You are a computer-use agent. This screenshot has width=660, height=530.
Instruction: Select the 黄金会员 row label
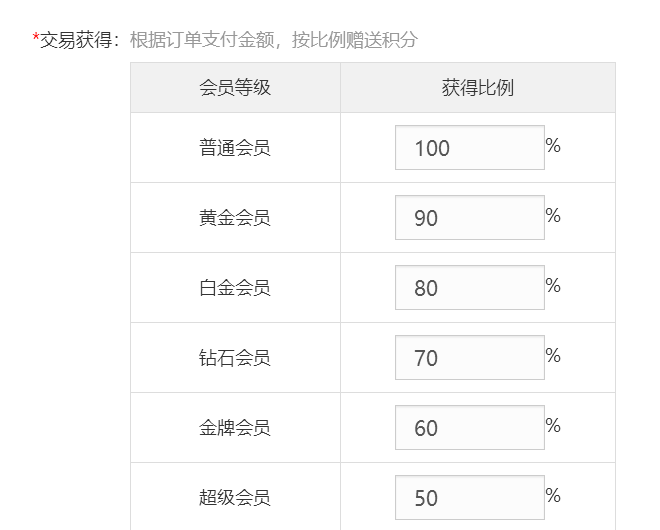pos(235,218)
